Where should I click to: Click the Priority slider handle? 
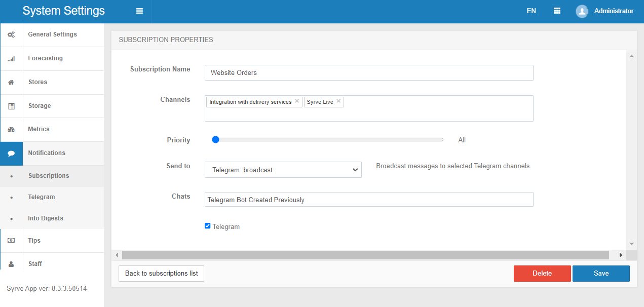coord(215,140)
